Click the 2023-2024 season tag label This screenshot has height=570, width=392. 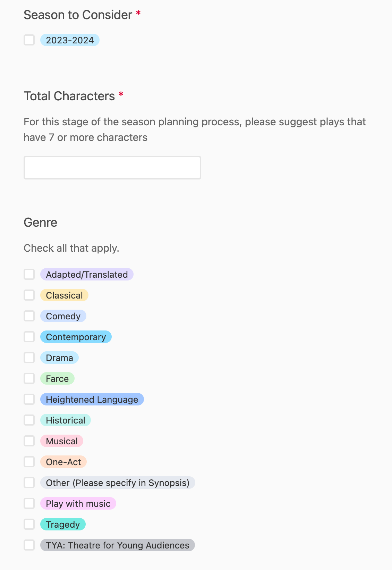(x=70, y=40)
